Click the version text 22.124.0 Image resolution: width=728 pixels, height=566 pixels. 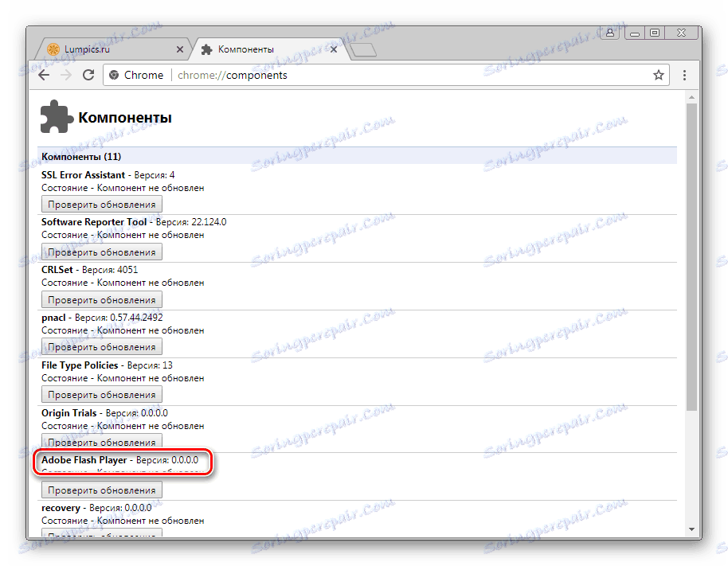click(209, 222)
